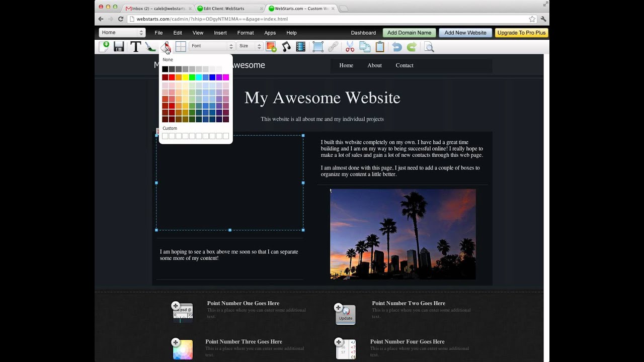
Task: Open the Insert menu
Action: (x=220, y=33)
